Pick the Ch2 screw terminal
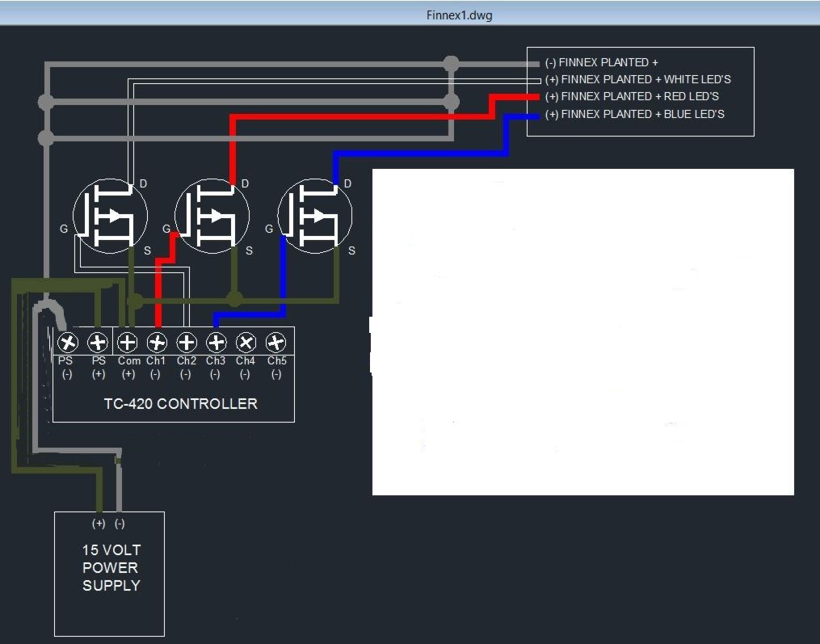This screenshot has height=644, width=820. click(187, 343)
